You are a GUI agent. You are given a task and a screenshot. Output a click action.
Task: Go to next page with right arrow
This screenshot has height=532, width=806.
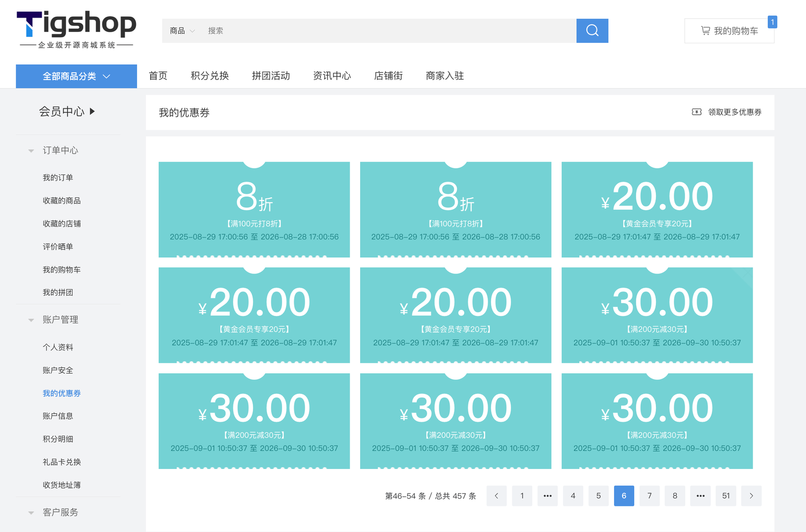[751, 496]
